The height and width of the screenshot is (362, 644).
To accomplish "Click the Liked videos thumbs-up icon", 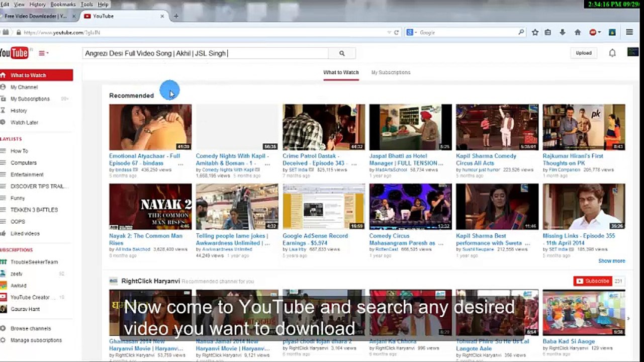I will click(x=4, y=233).
